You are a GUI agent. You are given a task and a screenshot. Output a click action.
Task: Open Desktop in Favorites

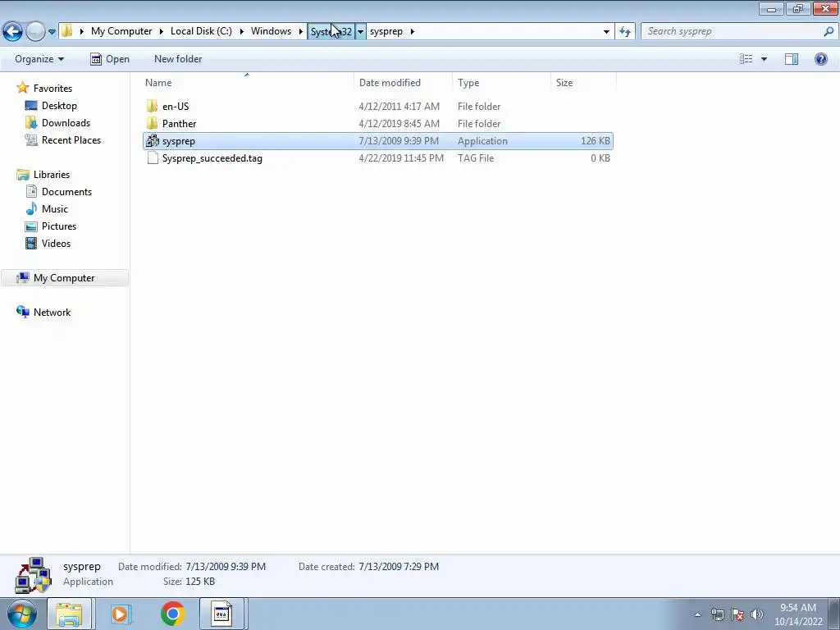59,106
